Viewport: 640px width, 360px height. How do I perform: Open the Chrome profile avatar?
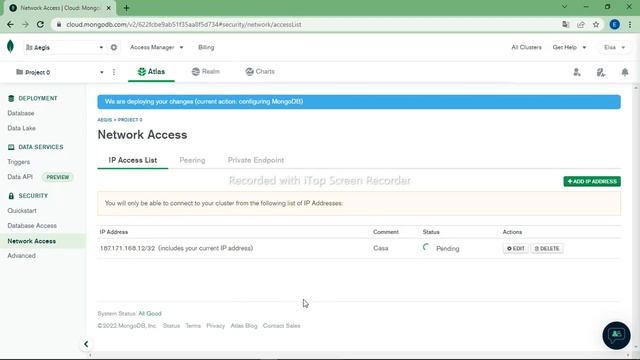click(x=614, y=24)
